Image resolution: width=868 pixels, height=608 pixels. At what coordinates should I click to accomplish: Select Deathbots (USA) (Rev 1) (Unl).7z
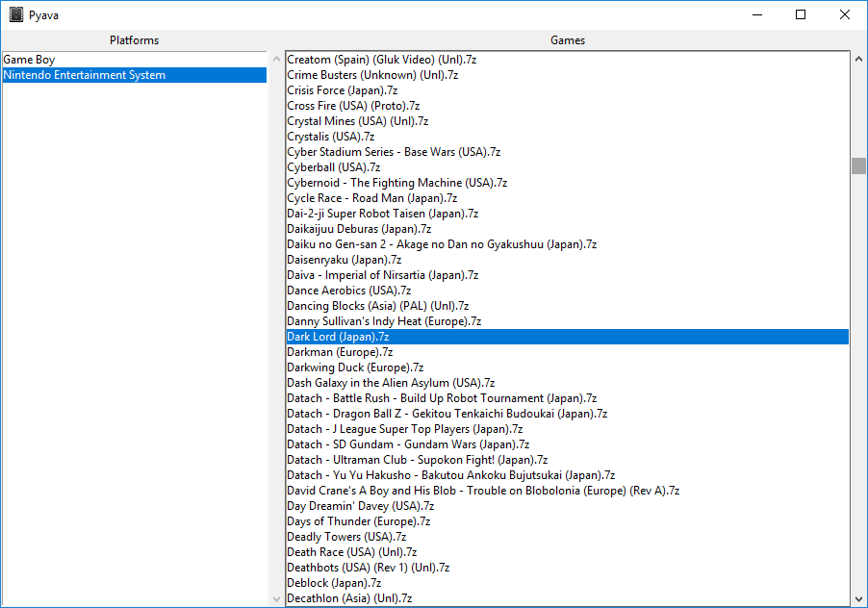click(x=568, y=568)
